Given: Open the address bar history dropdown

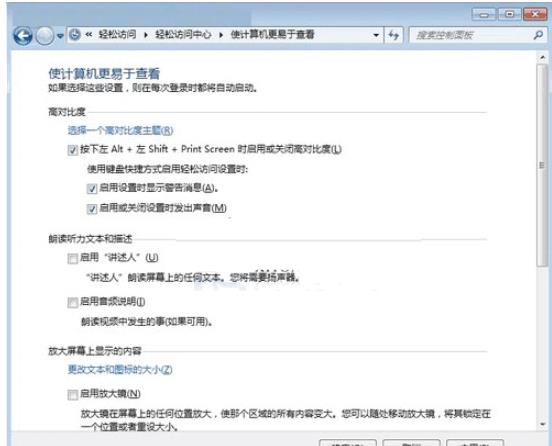Looking at the screenshot, I should click(376, 35).
